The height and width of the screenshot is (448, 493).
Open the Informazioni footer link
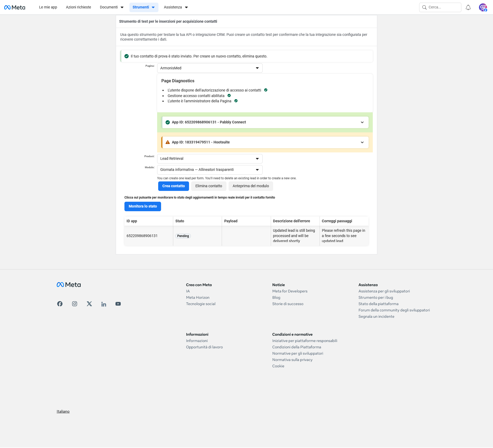pos(197,341)
